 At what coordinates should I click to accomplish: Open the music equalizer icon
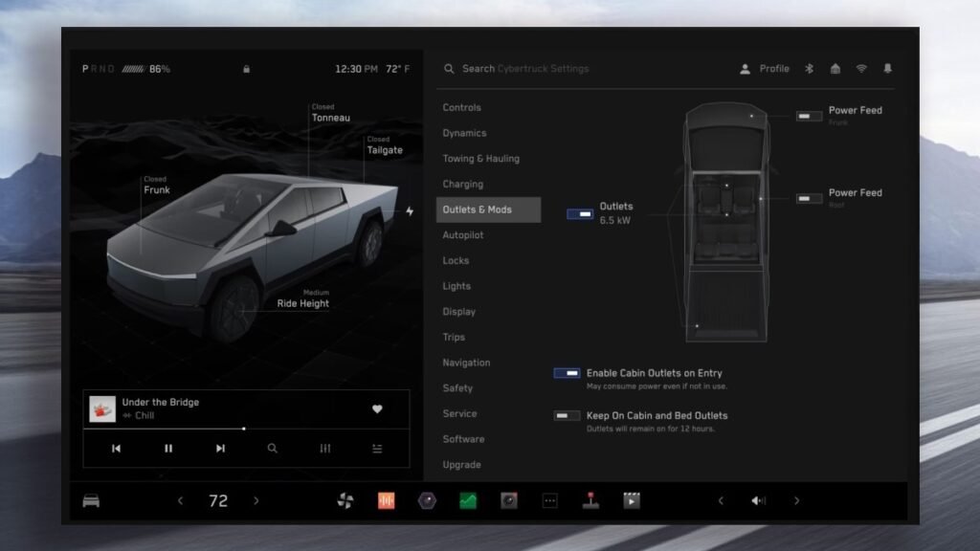pos(325,448)
